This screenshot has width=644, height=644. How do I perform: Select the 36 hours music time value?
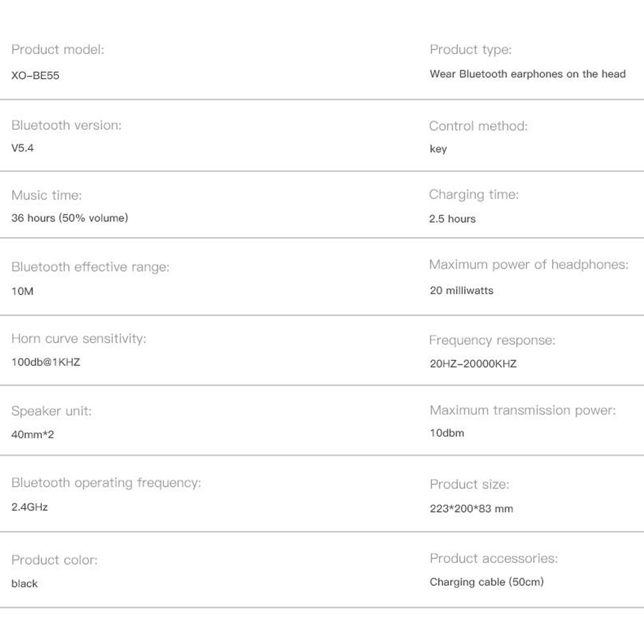click(x=70, y=218)
